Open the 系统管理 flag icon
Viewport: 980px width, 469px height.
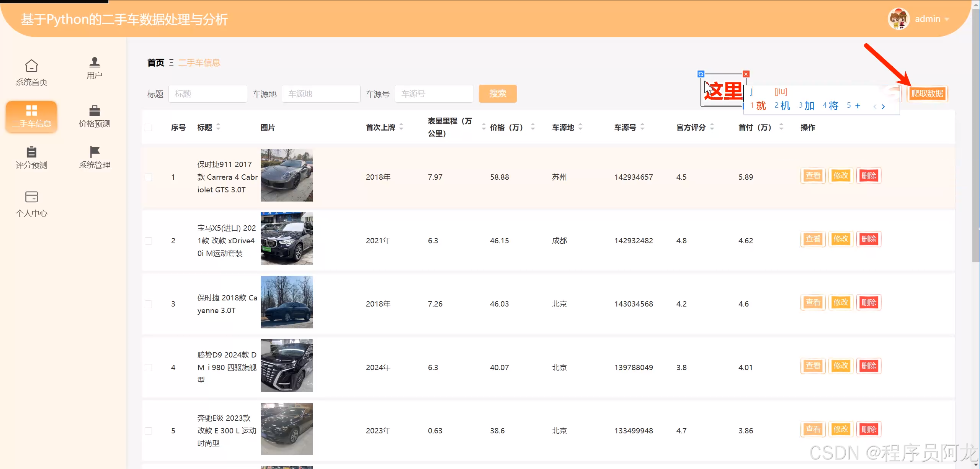coord(94,152)
